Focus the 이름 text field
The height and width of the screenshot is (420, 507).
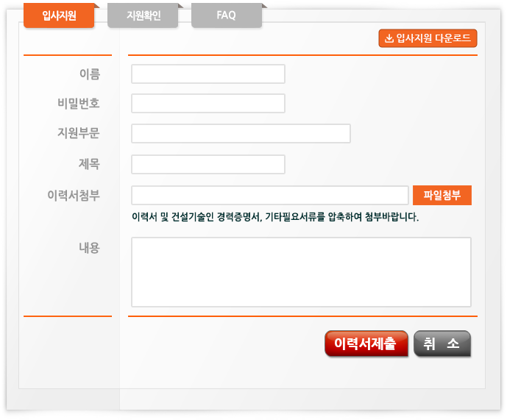pos(208,74)
